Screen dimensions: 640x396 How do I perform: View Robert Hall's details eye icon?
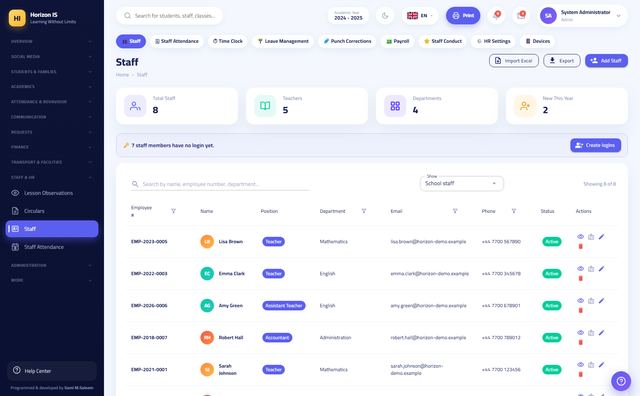(x=580, y=333)
